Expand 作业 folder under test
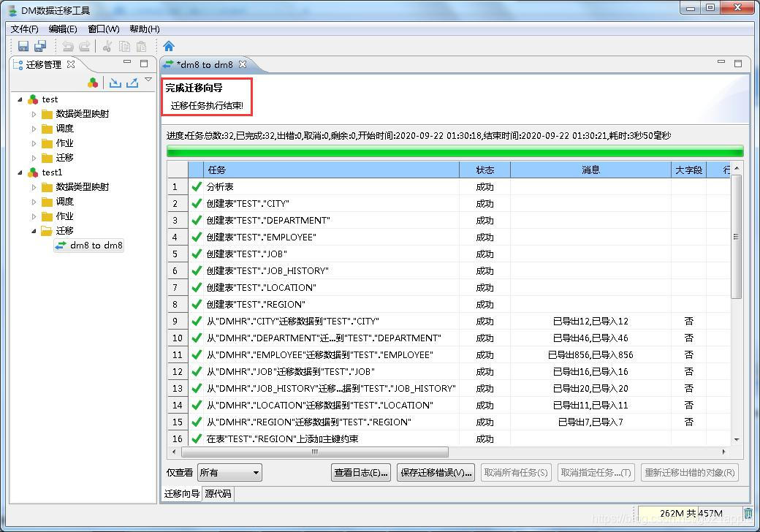The height and width of the screenshot is (532, 760). point(34,143)
